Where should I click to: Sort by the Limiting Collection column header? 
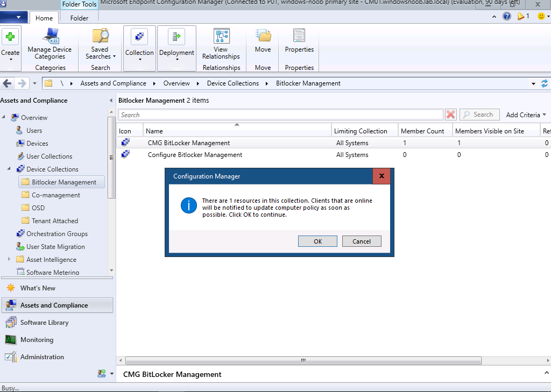(364, 131)
